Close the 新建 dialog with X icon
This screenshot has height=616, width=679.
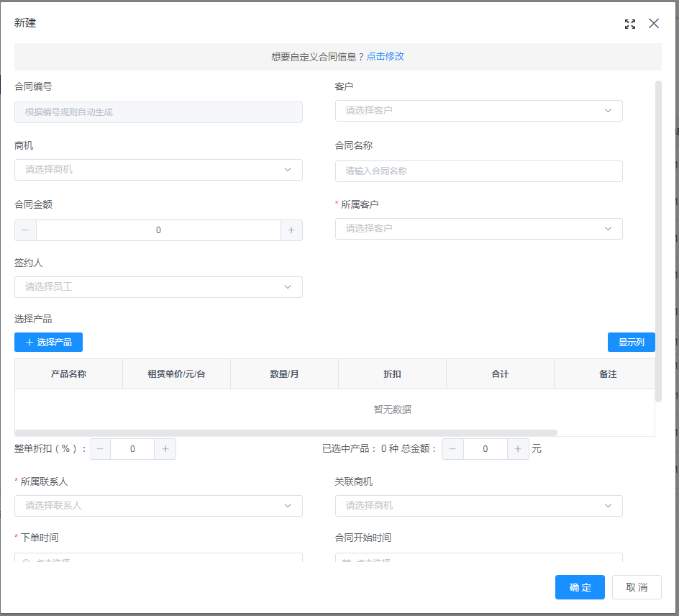point(654,24)
